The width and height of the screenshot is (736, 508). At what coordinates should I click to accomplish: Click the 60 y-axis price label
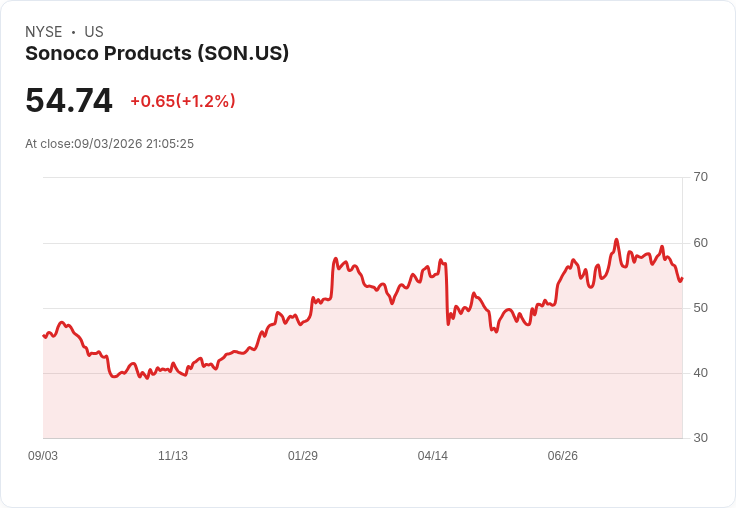tap(700, 243)
